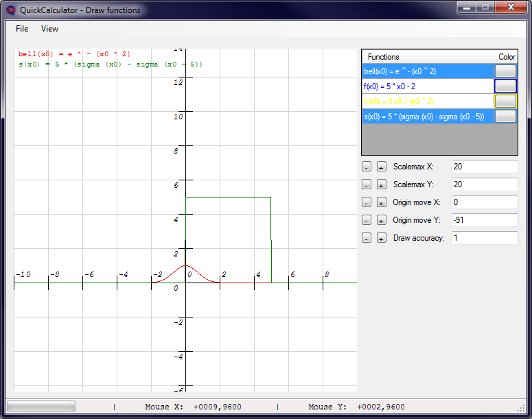Image resolution: width=532 pixels, height=419 pixels.
Task: Select the yellow h(x0) function row
Action: click(x=428, y=101)
